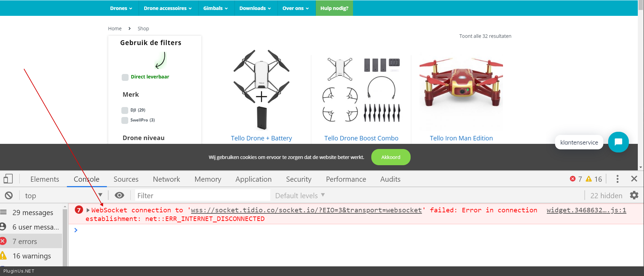The width and height of the screenshot is (644, 276).
Task: Click the clear console icon
Action: pos(9,195)
